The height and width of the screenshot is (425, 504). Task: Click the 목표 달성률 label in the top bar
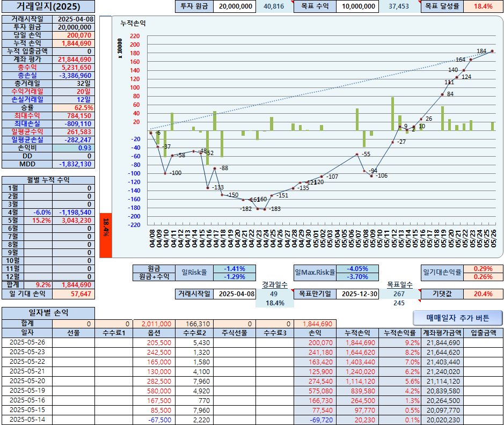coord(442,6)
